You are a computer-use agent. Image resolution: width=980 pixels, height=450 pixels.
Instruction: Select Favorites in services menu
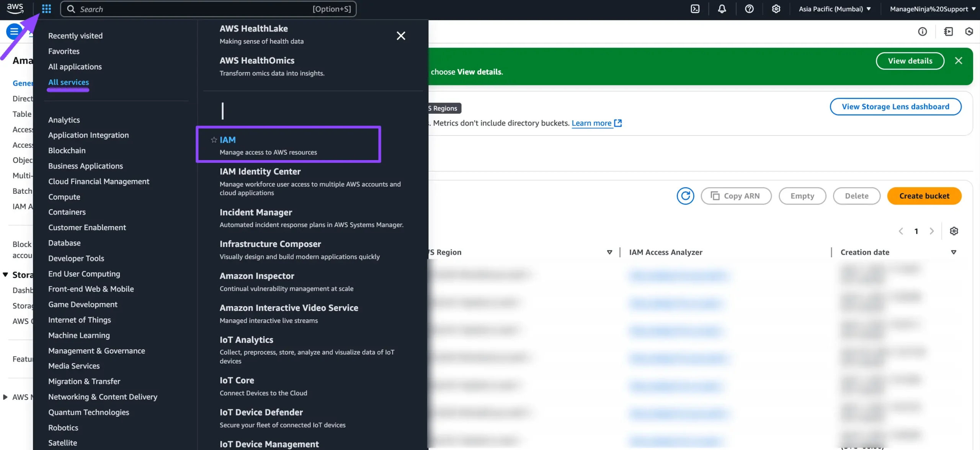pyautogui.click(x=64, y=51)
